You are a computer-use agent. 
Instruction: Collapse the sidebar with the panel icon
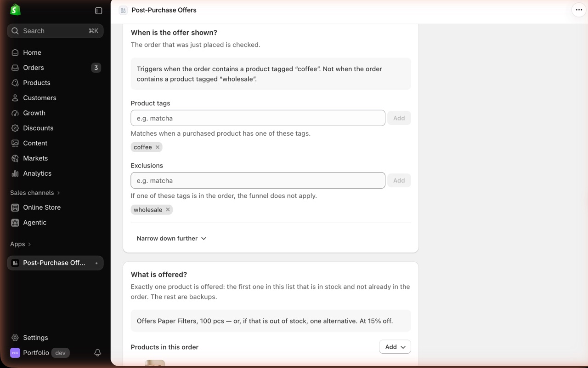tap(98, 11)
